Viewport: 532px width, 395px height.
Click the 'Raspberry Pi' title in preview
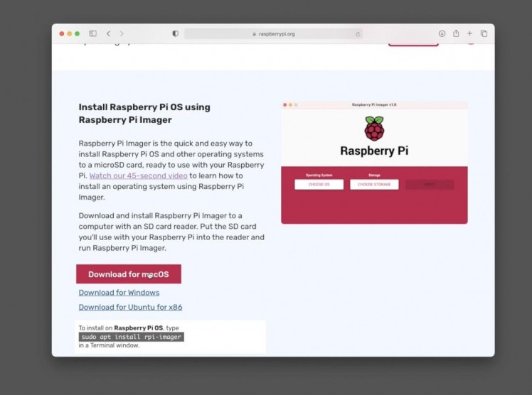pyautogui.click(x=374, y=151)
